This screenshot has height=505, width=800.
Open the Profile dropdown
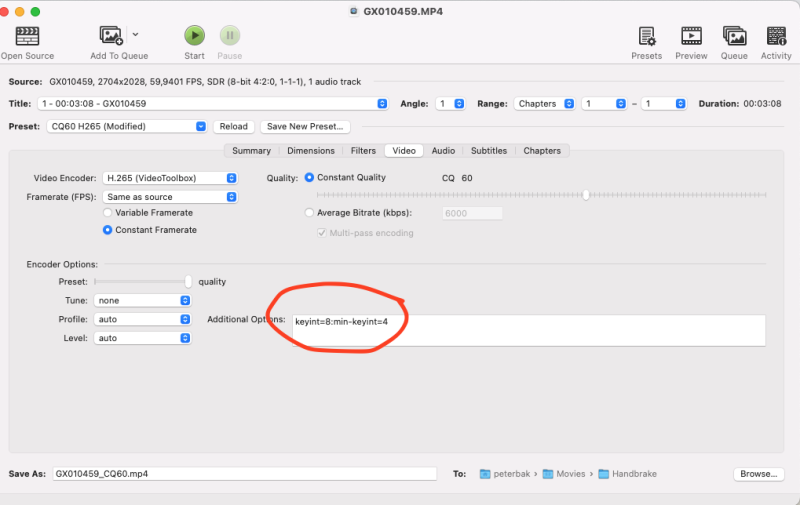142,319
